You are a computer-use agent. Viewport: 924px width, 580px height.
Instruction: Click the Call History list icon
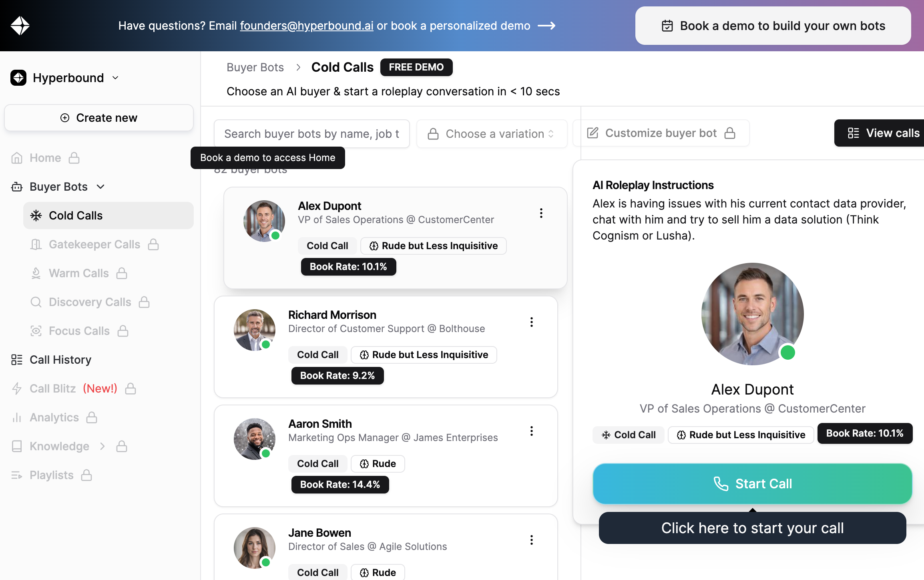click(17, 359)
